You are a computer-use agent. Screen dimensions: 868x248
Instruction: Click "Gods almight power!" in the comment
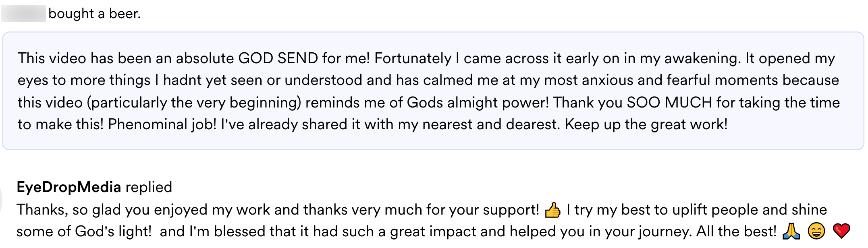pos(478,102)
